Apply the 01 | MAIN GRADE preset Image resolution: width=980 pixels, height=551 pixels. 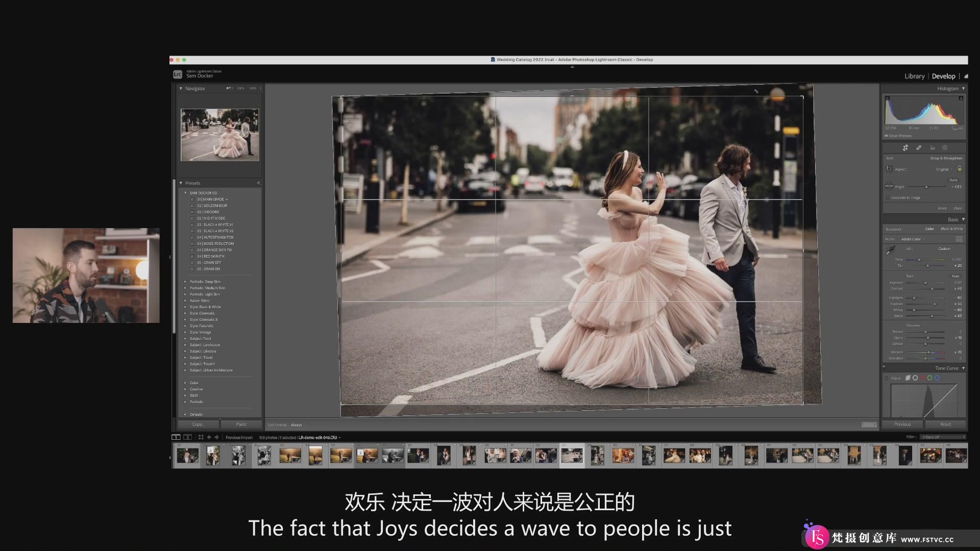(x=212, y=199)
